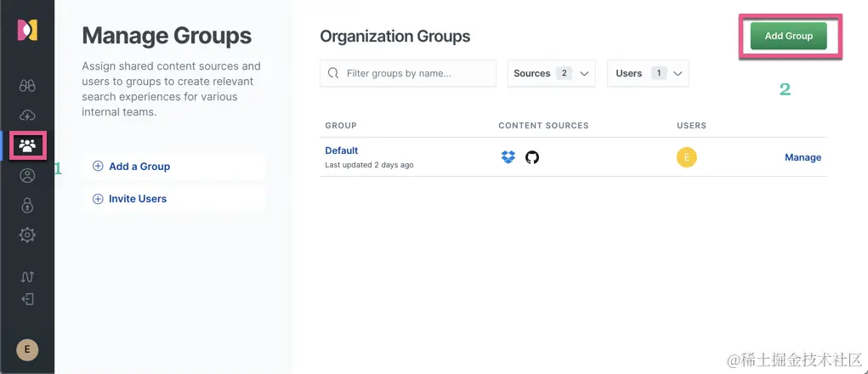Expand the Sources filter dropdown
868x374 pixels.
point(551,73)
